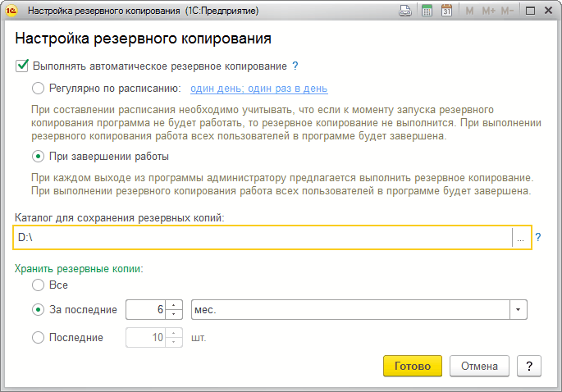Click the print icon in title bar
Viewport: 562px width, 392px height.
coord(404,11)
